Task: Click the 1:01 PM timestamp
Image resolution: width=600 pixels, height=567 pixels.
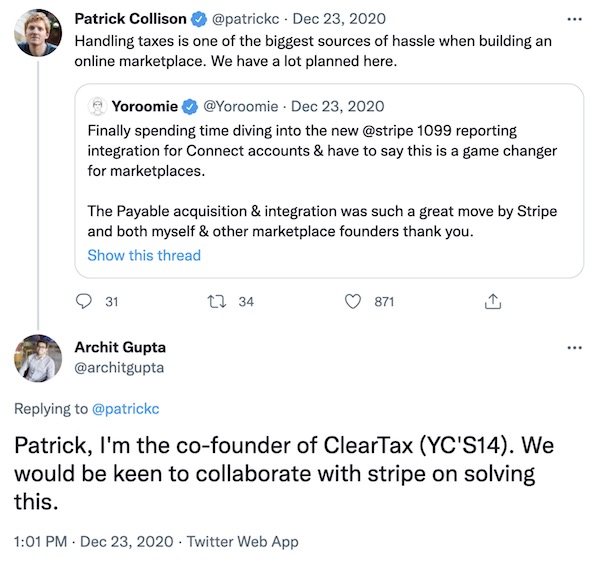Action: [43, 541]
